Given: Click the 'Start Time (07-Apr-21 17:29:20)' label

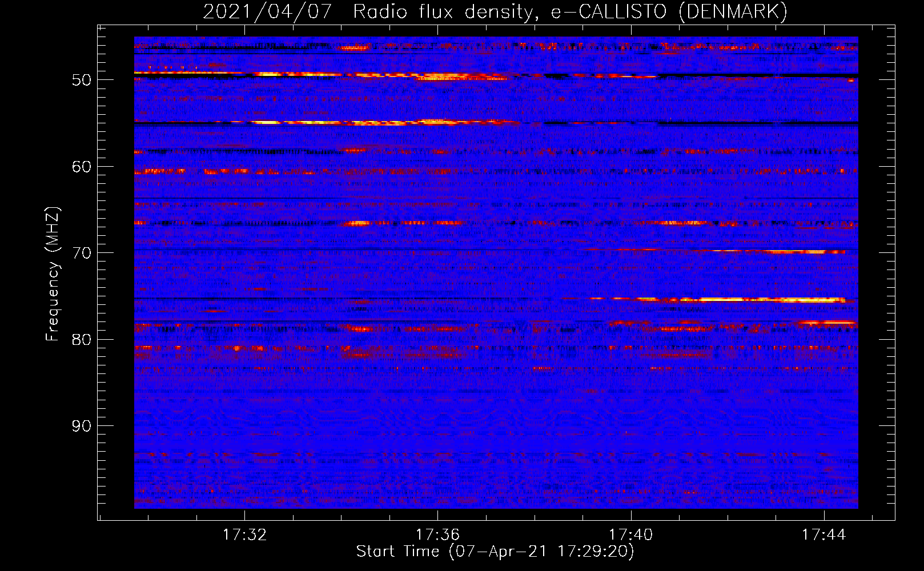Looking at the screenshot, I should (495, 552).
